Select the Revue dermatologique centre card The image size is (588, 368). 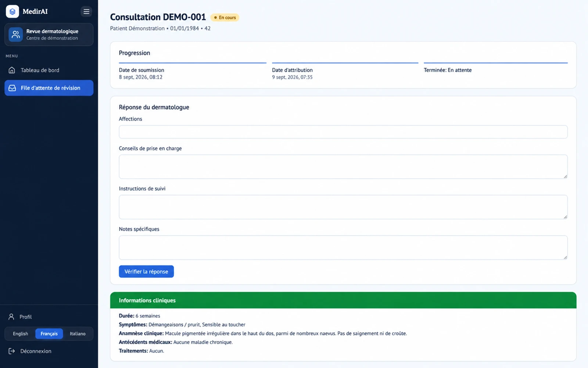49,35
